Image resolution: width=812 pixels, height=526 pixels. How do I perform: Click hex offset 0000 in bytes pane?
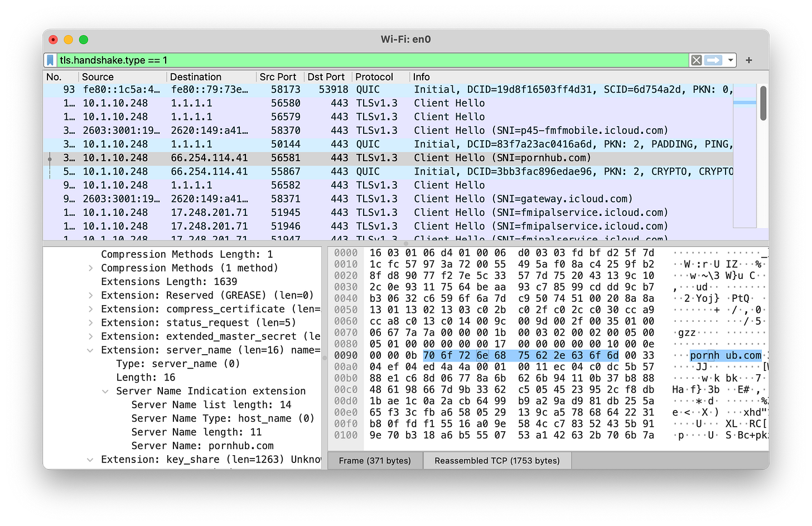[x=346, y=253]
